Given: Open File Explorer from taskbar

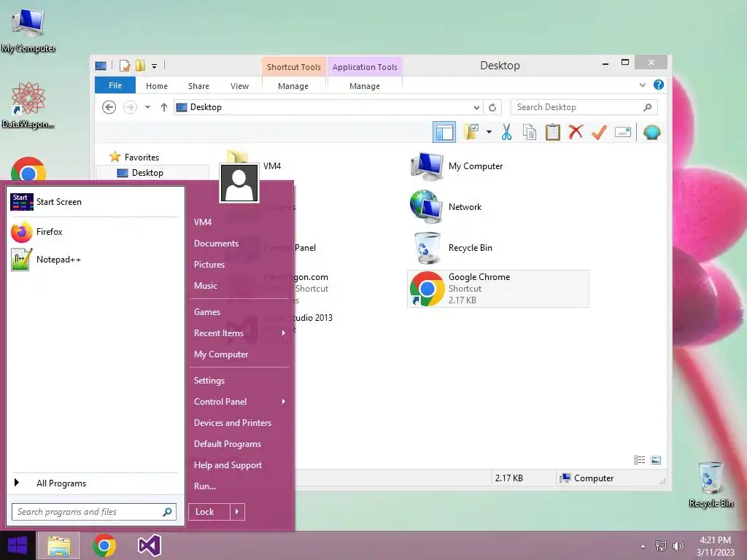Looking at the screenshot, I should tap(59, 545).
